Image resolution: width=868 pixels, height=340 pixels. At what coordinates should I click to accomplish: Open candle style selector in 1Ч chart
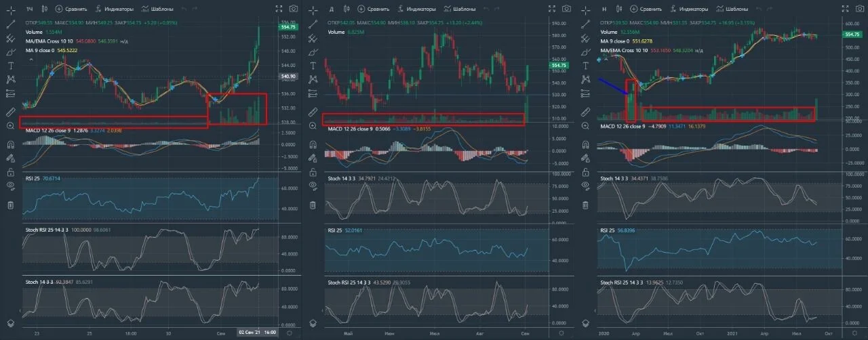click(x=45, y=9)
